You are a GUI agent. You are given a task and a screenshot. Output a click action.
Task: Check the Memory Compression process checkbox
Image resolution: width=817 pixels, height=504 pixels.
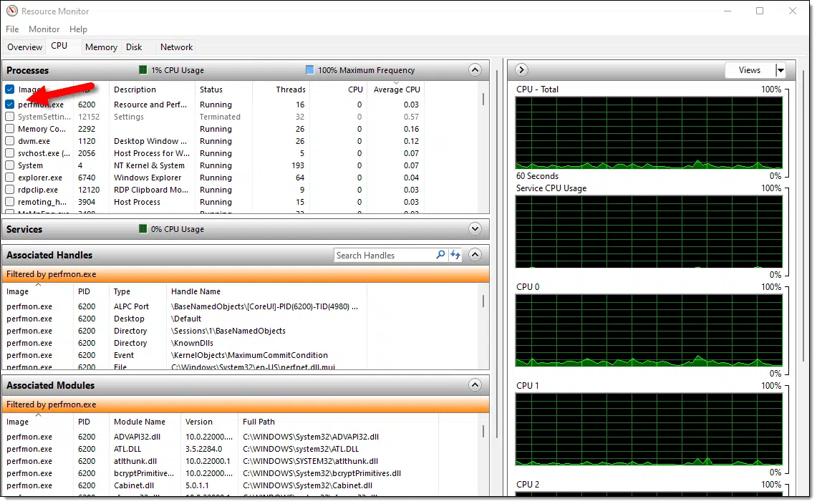click(10, 129)
